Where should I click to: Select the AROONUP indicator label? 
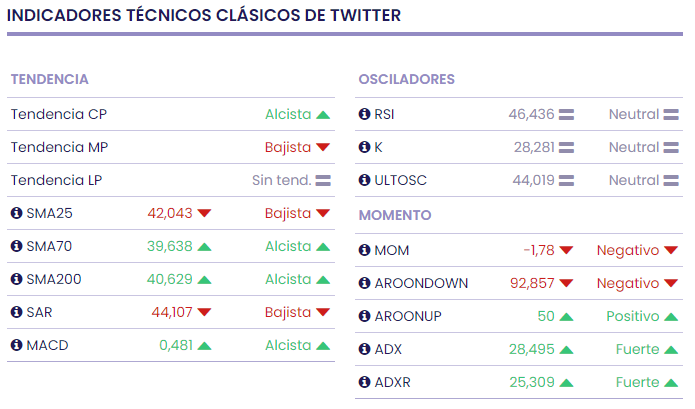tap(407, 316)
